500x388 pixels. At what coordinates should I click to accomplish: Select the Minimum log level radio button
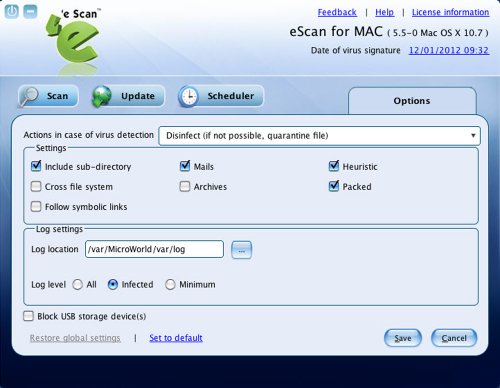(170, 285)
